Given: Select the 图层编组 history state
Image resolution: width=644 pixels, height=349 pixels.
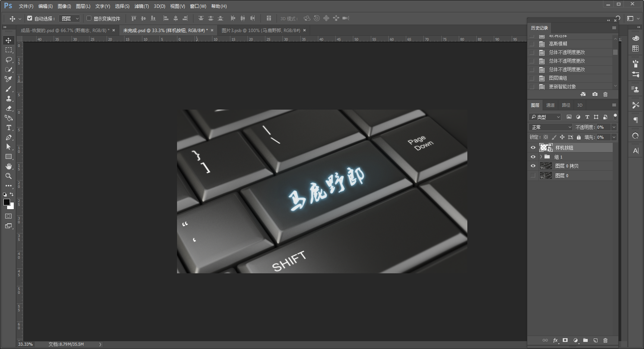Looking at the screenshot, I should (570, 78).
